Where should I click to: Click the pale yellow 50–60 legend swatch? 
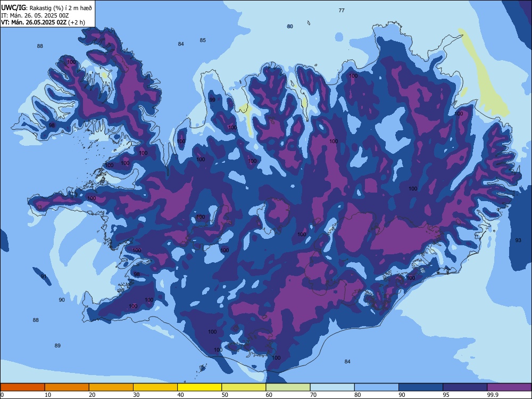click(244, 387)
